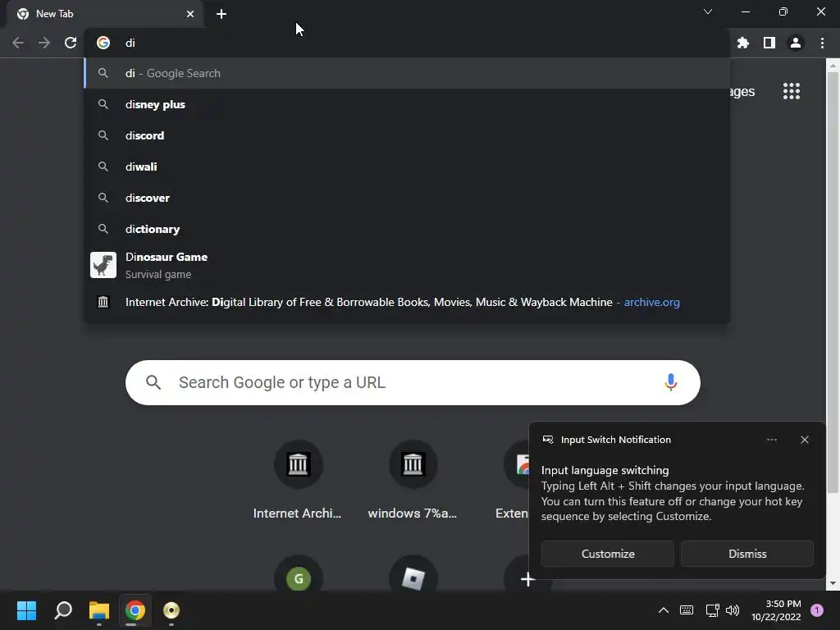
Task: Open a new tab with plus button
Action: (x=221, y=14)
